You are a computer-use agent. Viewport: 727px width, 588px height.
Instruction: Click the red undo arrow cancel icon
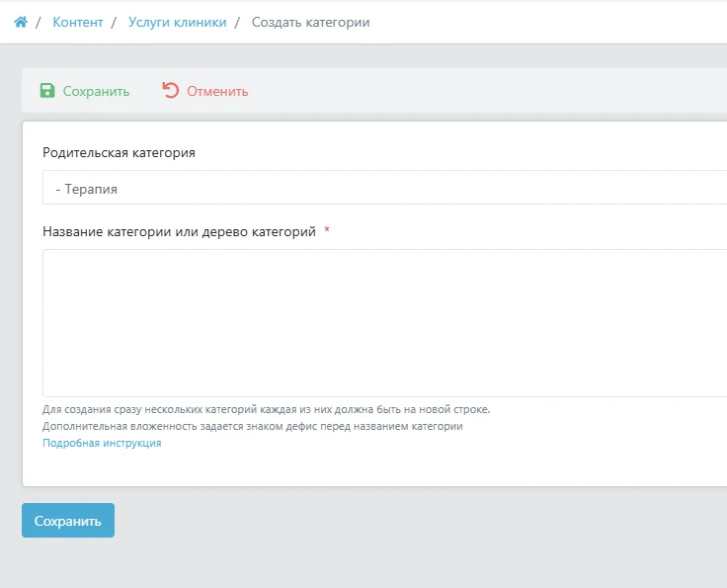coord(171,91)
